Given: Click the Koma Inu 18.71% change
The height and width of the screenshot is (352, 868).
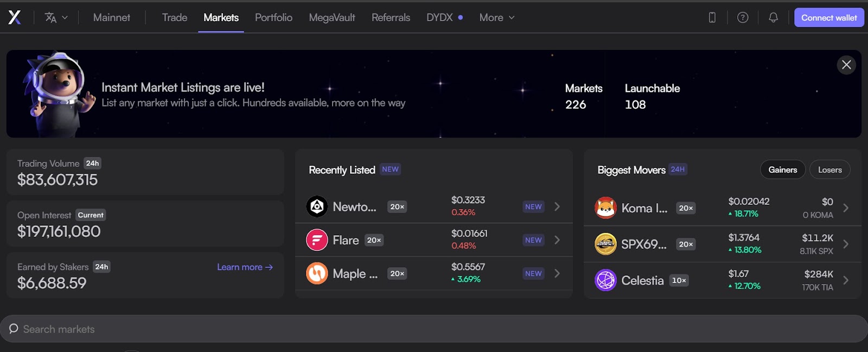Looking at the screenshot, I should pyautogui.click(x=743, y=214).
